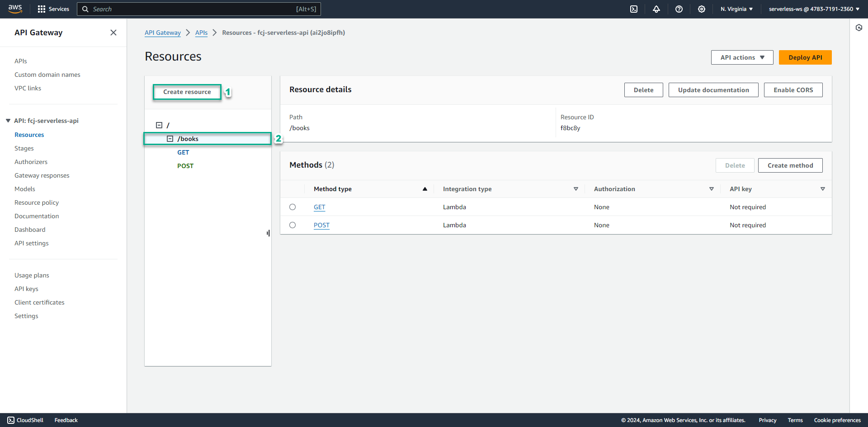
Task: Close the API Gateway side panel
Action: coord(113,33)
